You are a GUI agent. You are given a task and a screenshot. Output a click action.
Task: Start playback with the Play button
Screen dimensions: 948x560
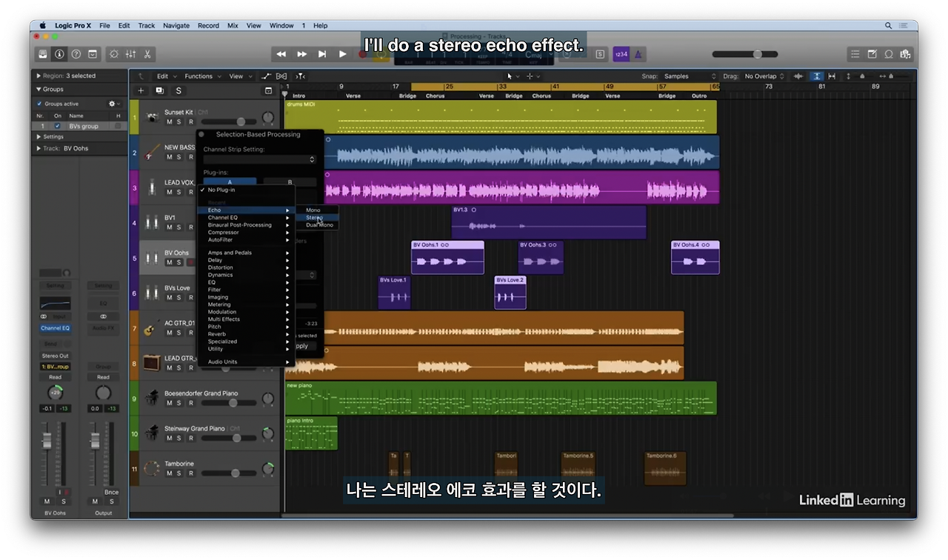tap(342, 54)
